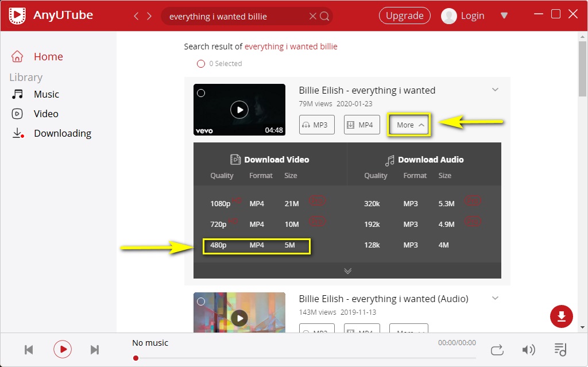
Task: Tick the checkbox on the vevo video thumbnail
Action: pyautogui.click(x=201, y=93)
